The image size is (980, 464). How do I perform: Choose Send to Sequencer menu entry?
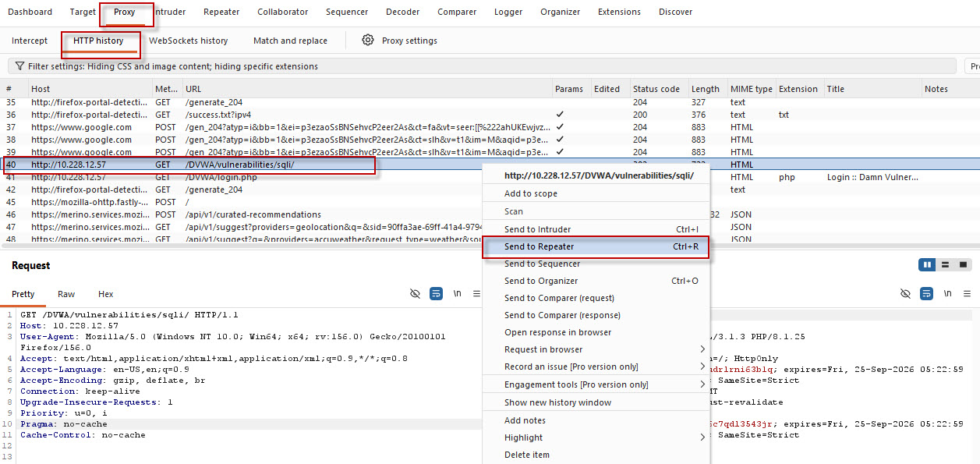596,264
